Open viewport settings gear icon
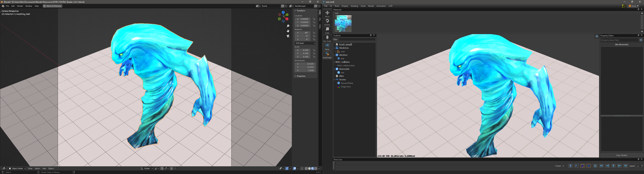The image size is (644, 174). tap(597, 36)
